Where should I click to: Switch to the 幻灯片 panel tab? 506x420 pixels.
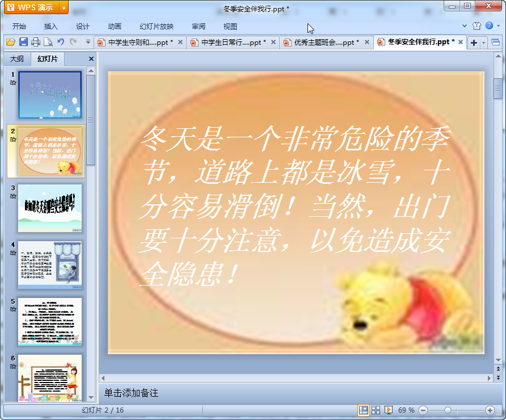pos(48,59)
